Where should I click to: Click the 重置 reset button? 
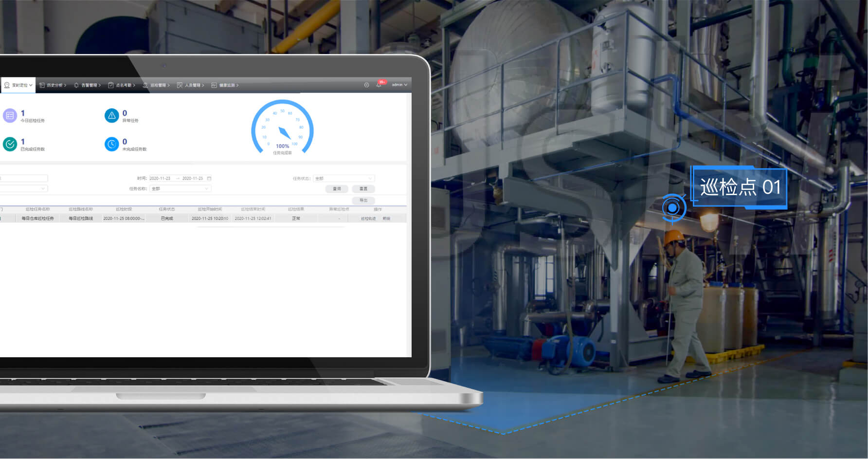363,189
